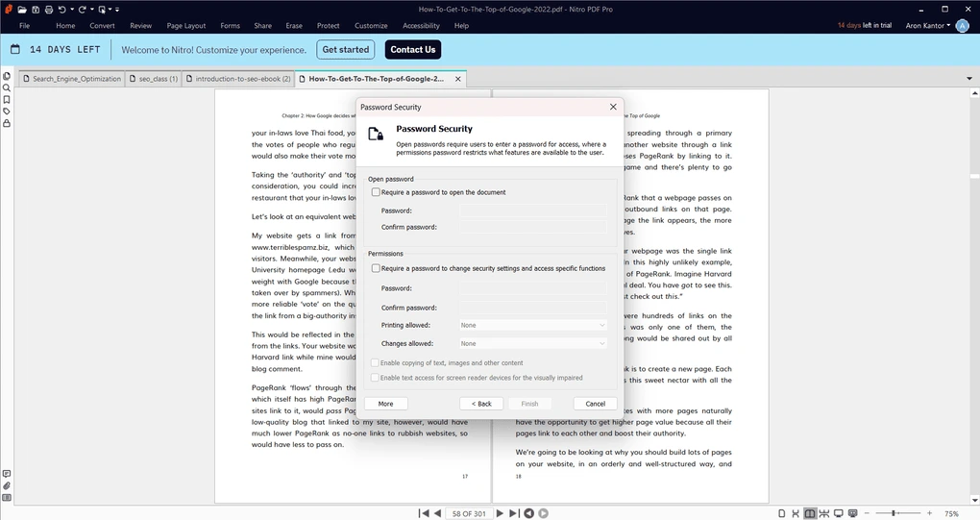Switch to single page view in status bar
This screenshot has width=980, height=520.
(781, 513)
